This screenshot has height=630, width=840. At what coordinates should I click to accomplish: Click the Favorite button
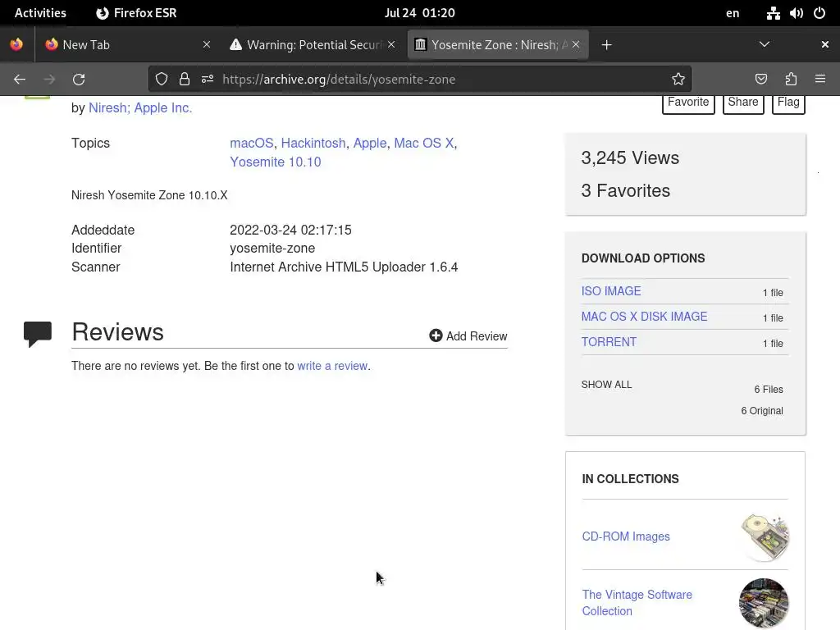tap(688, 103)
